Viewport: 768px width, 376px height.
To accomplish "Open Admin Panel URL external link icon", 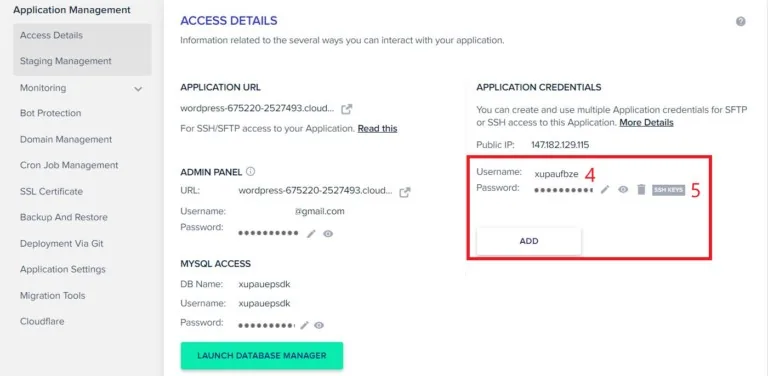I will [x=405, y=192].
